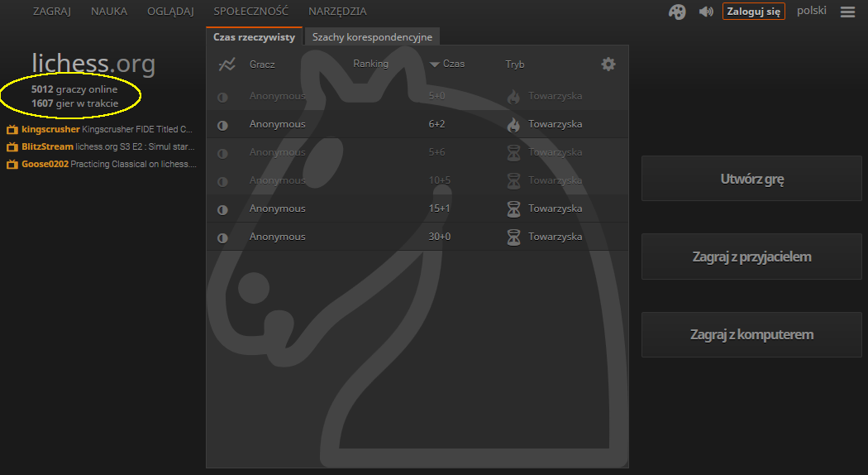
Task: Click the Zagraj z przyjacielem button
Action: pyautogui.click(x=751, y=257)
